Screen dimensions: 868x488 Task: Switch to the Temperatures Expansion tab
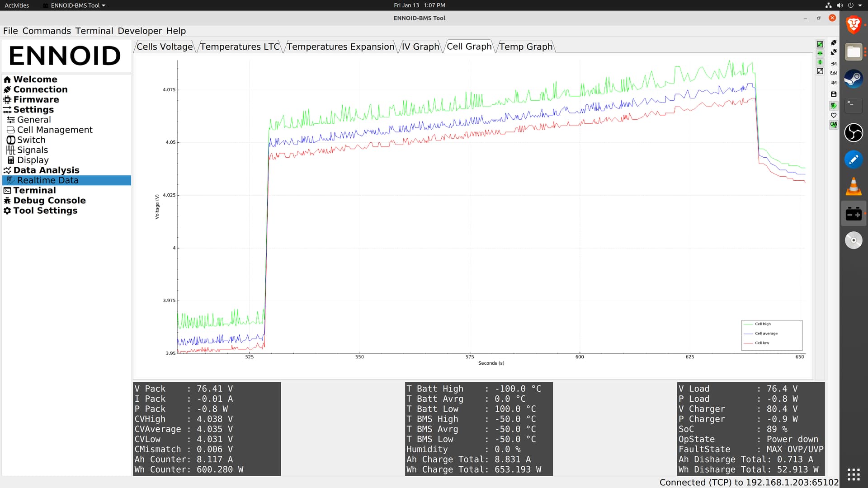(340, 47)
